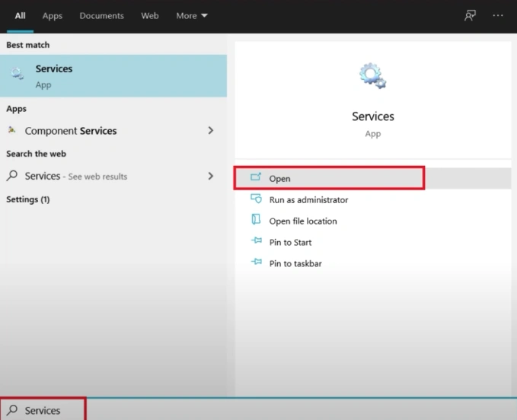Click the Pin to taskbar pin icon
Image resolution: width=517 pixels, height=420 pixels.
pyautogui.click(x=257, y=262)
